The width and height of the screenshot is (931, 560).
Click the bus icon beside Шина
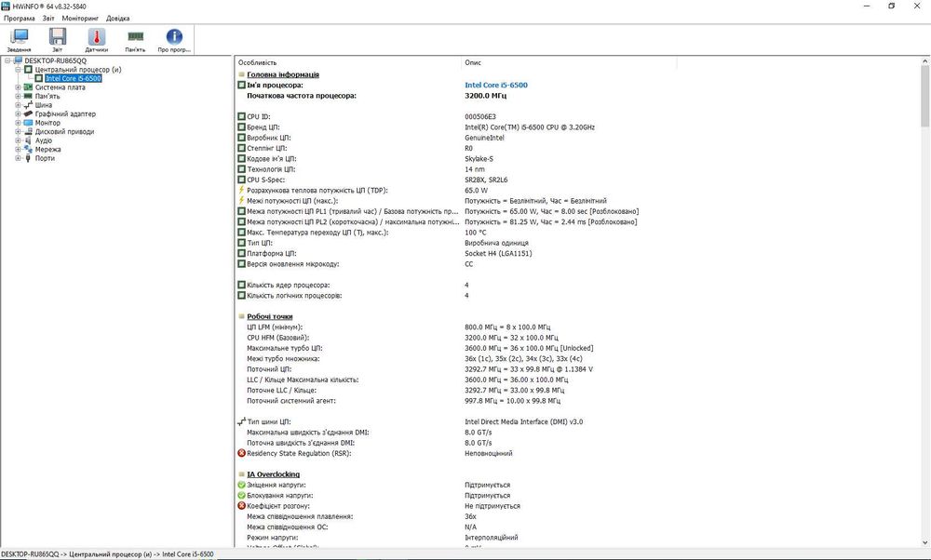click(28, 105)
